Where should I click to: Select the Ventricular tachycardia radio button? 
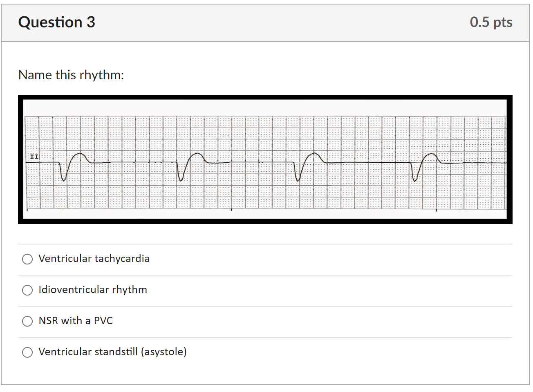27,259
